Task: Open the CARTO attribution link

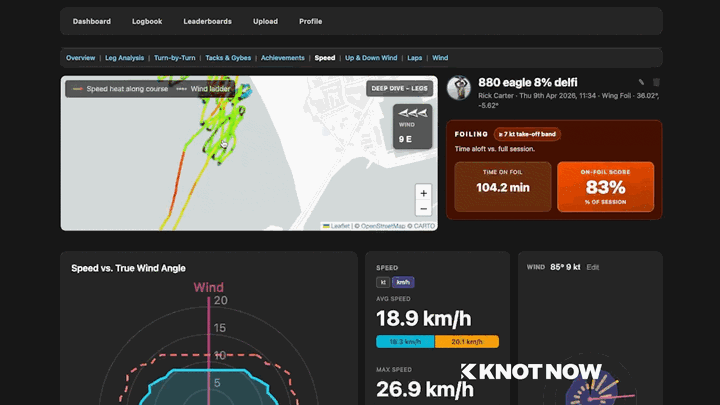Action: click(423, 226)
